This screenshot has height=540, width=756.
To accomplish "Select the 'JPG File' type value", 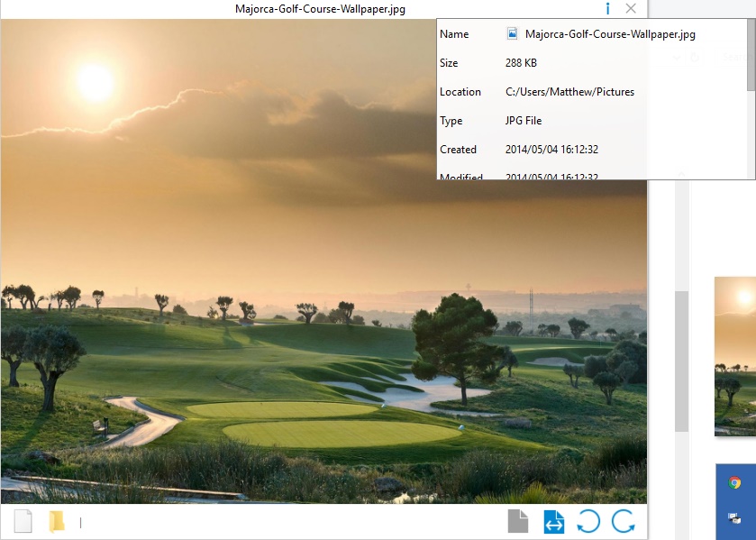I will [524, 121].
